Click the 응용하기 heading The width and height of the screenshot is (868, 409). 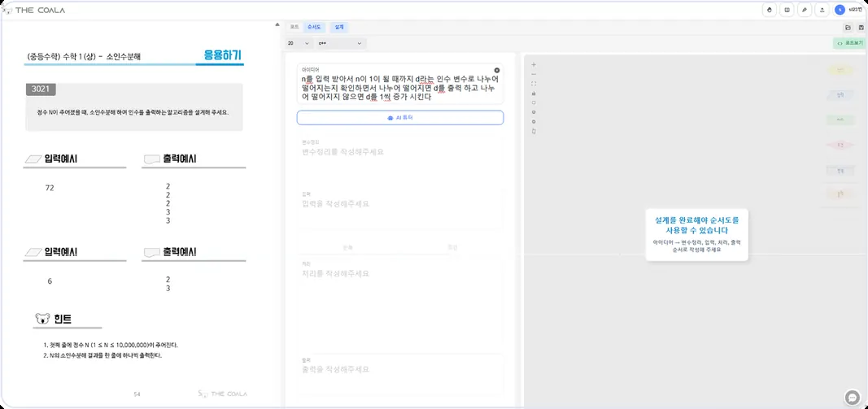point(223,55)
